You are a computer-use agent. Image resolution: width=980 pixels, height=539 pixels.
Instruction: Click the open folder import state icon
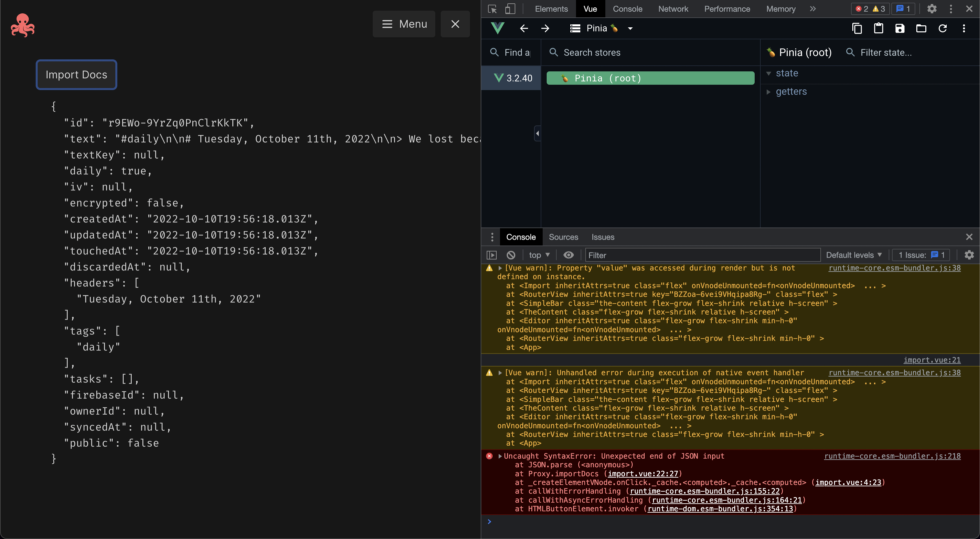(921, 28)
